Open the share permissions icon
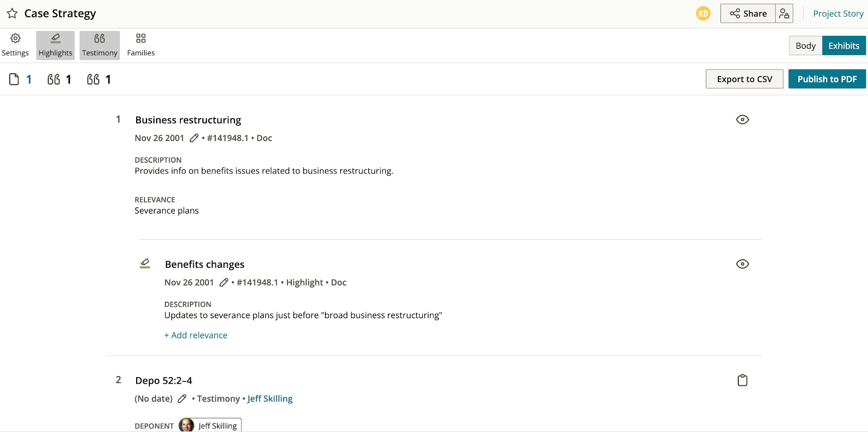This screenshot has width=868, height=432. 784,14
